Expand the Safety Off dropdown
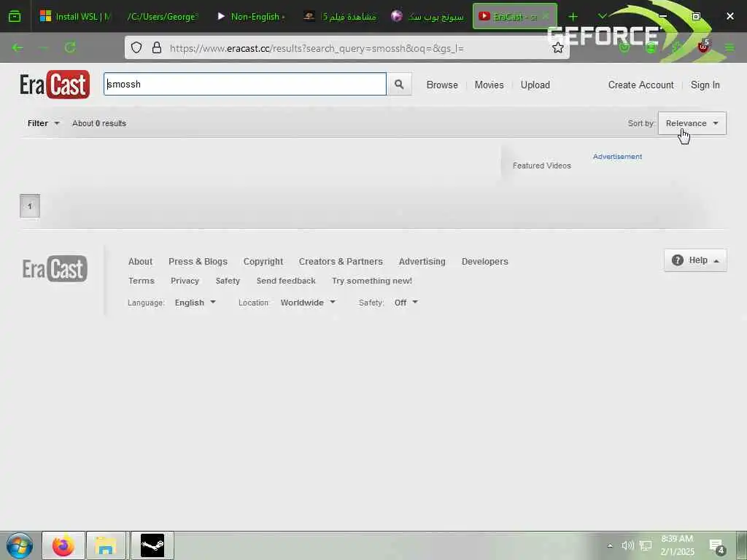747x560 pixels. click(406, 303)
